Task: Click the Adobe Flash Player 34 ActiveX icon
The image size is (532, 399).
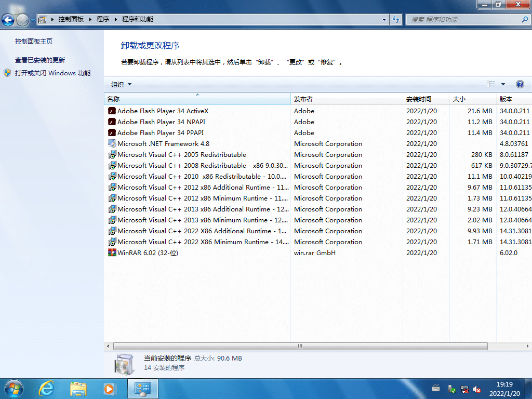Action: click(x=112, y=111)
